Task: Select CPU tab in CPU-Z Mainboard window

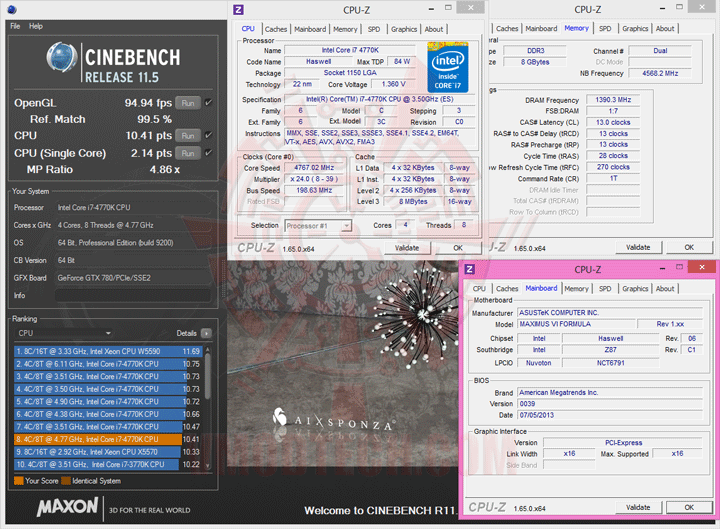Action: coord(479,289)
